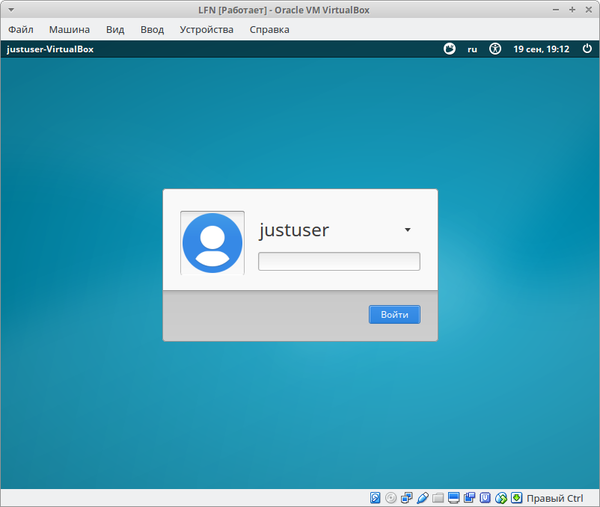Click the optical disc status icon

coord(391,497)
